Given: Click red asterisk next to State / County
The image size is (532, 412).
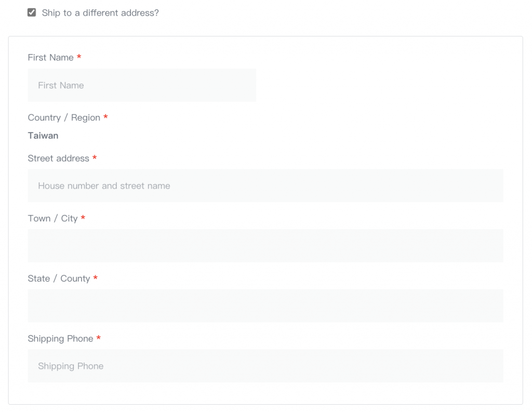Looking at the screenshot, I should 96,277.
